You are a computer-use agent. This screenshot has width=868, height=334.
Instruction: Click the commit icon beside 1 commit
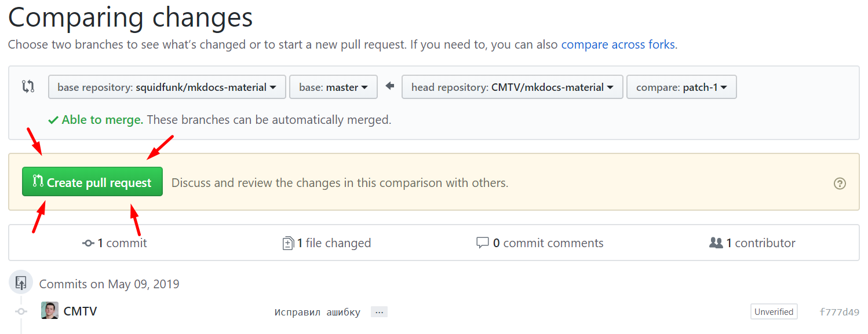coord(88,244)
